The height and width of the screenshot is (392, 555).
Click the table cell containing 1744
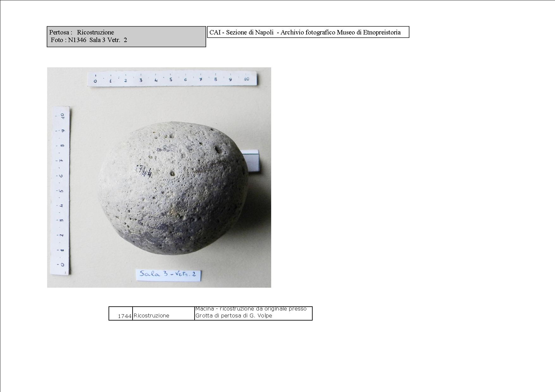tap(121, 313)
